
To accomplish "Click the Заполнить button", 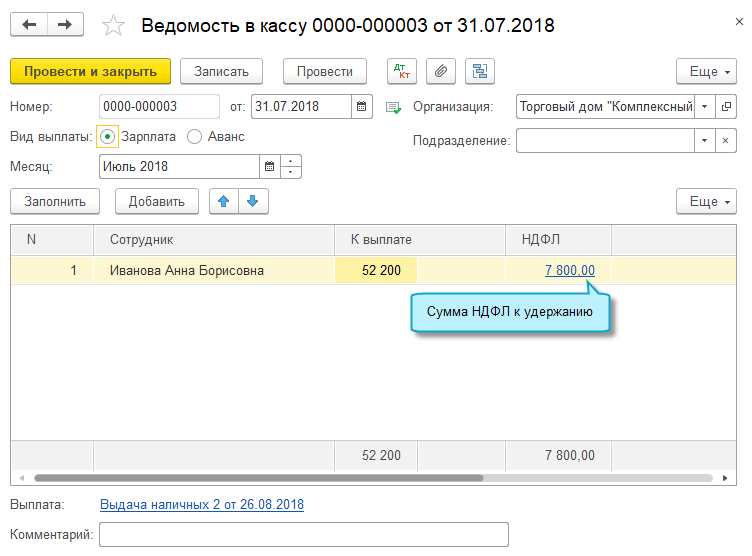I will [x=55, y=201].
